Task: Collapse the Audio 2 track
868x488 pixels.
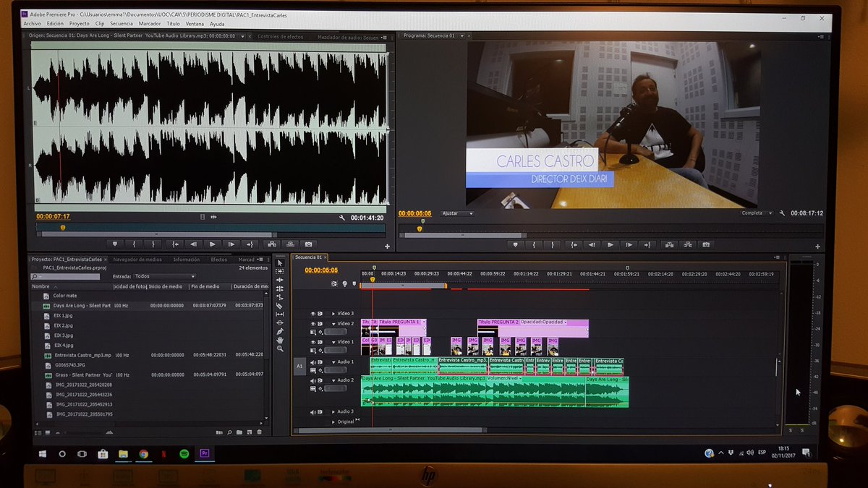Action: (x=333, y=380)
